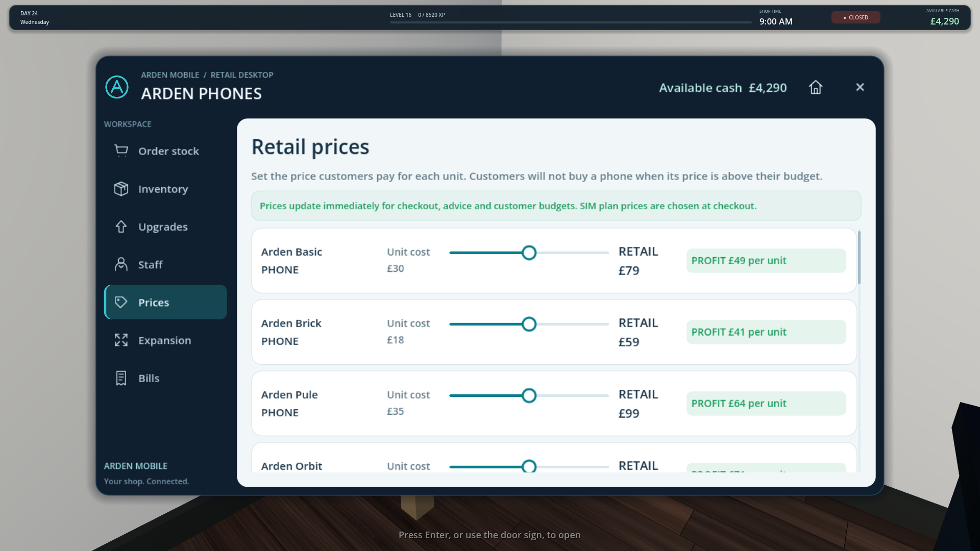Click the £99 retail price value
980x551 pixels.
[x=629, y=413]
